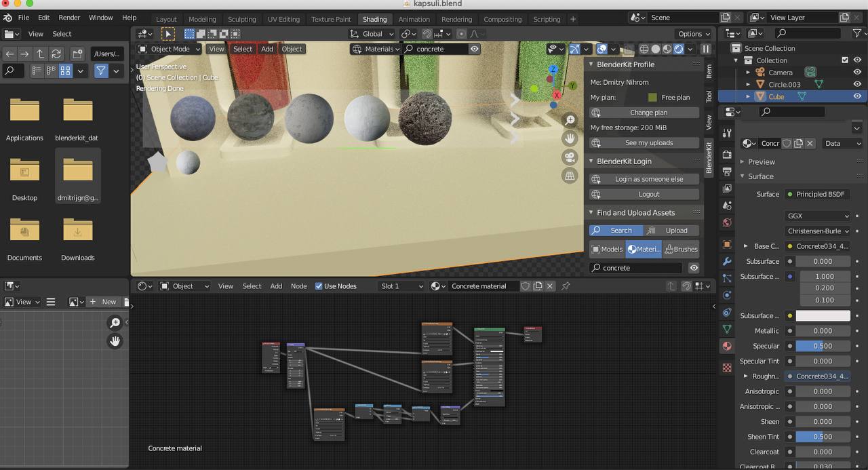Image resolution: width=868 pixels, height=470 pixels.
Task: Open Slot 1 dropdown in node editor
Action: tap(401, 286)
